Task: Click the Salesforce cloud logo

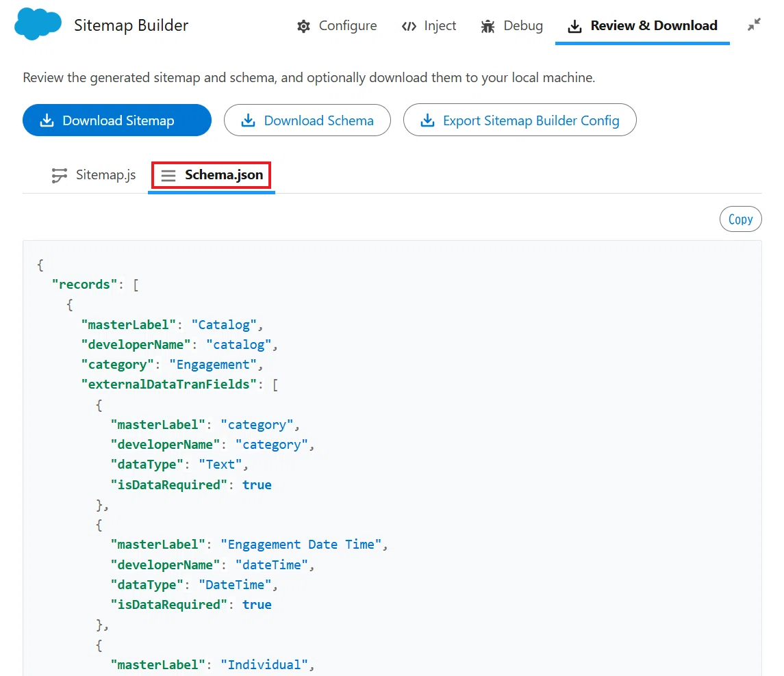Action: click(x=38, y=24)
